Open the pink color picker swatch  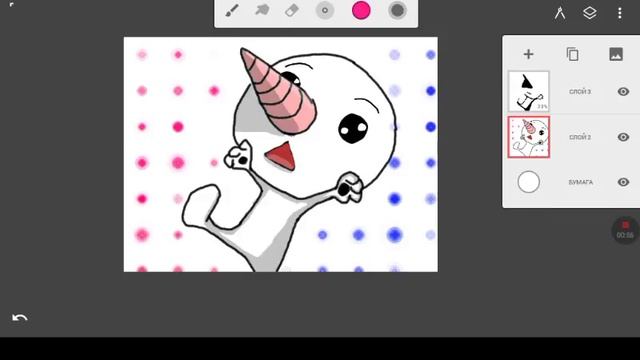coord(361,11)
